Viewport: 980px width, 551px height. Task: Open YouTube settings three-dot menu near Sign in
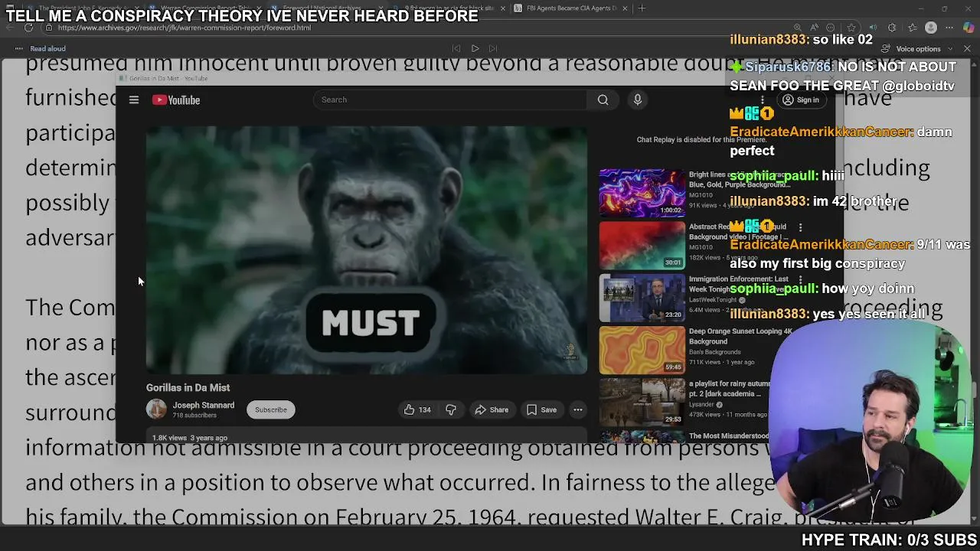tap(762, 100)
